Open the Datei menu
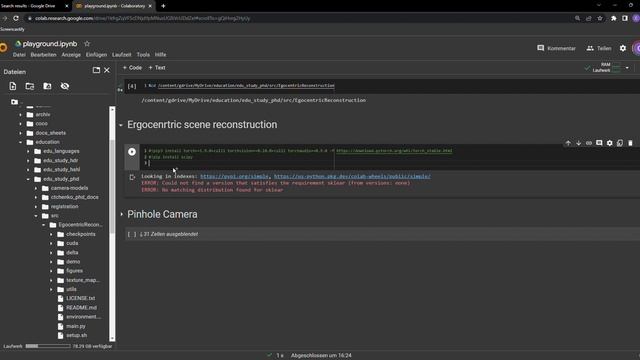 19,55
